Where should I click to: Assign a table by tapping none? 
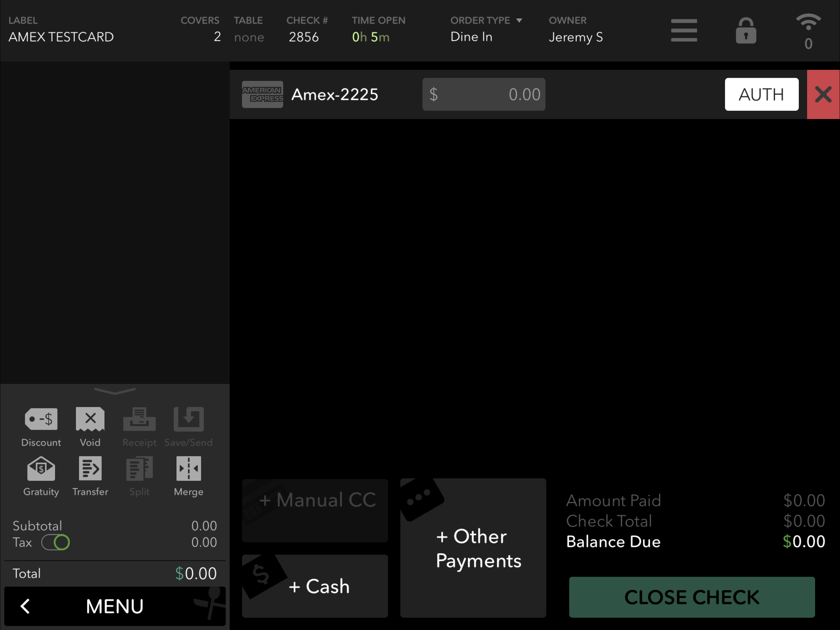pos(249,37)
